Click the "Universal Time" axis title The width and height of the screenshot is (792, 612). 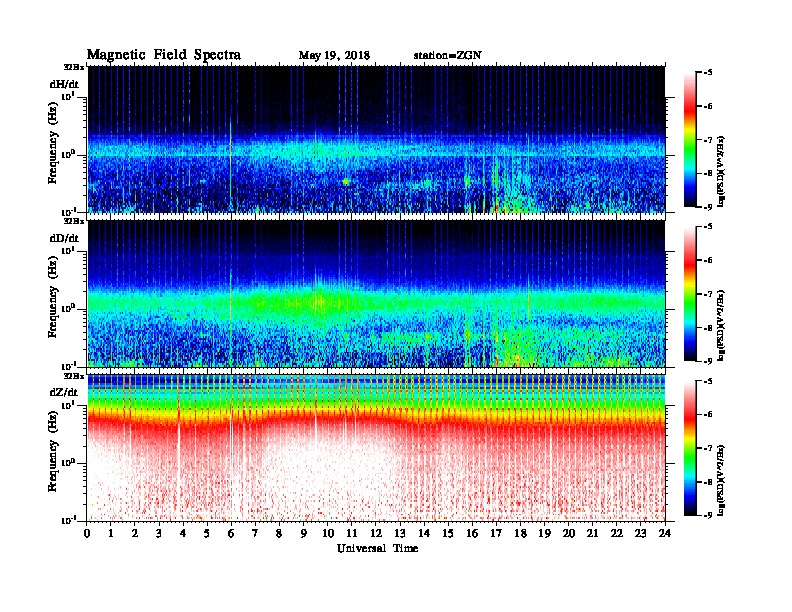point(377,548)
